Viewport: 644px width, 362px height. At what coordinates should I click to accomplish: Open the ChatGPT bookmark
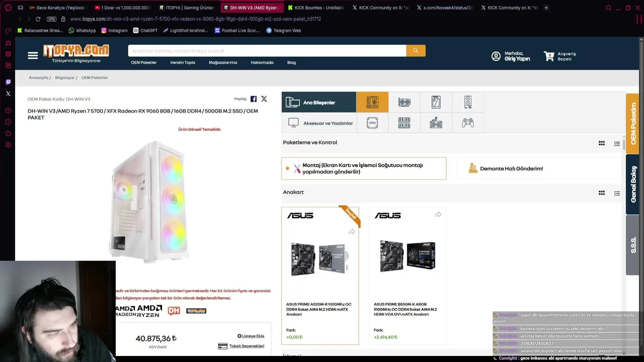pos(145,30)
